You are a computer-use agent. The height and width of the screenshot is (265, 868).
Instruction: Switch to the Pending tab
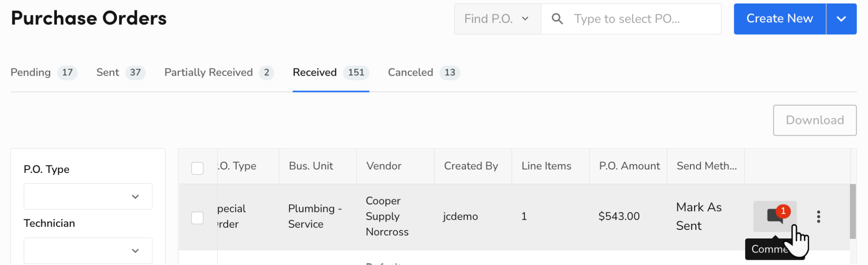(x=30, y=73)
